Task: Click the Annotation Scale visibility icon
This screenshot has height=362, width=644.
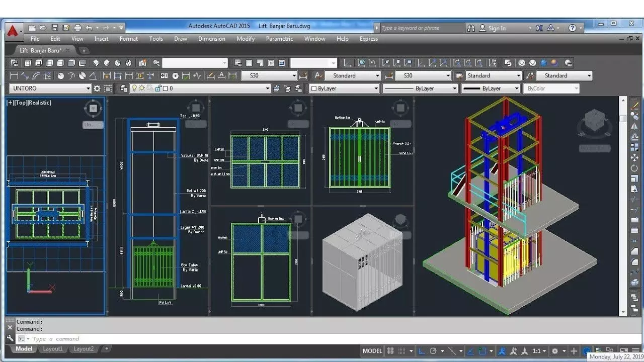Action: [502, 351]
